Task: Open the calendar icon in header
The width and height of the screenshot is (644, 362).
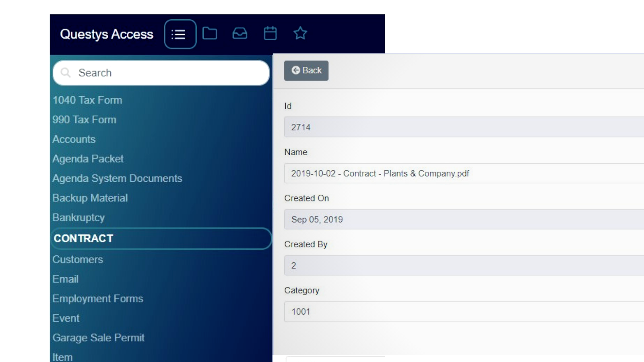Action: (x=270, y=33)
